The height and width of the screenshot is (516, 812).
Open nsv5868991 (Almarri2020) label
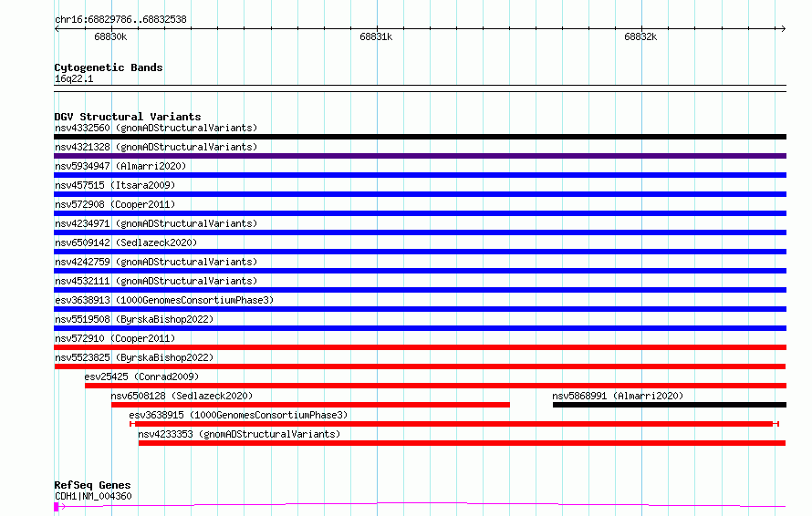point(618,396)
